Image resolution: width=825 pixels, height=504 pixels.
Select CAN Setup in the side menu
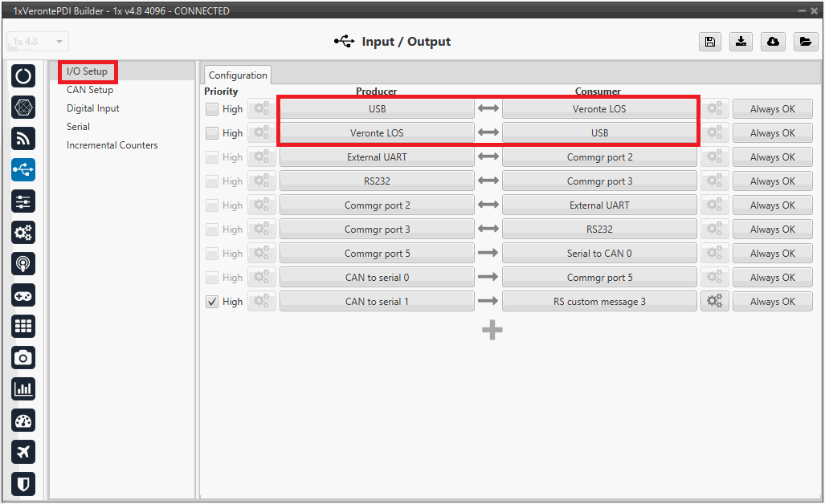[x=90, y=90]
